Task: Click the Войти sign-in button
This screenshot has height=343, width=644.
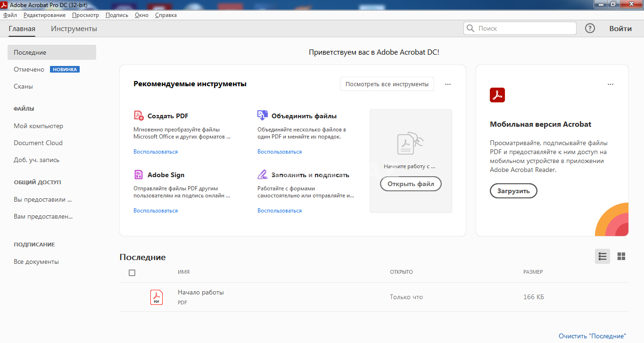Action: tap(620, 28)
